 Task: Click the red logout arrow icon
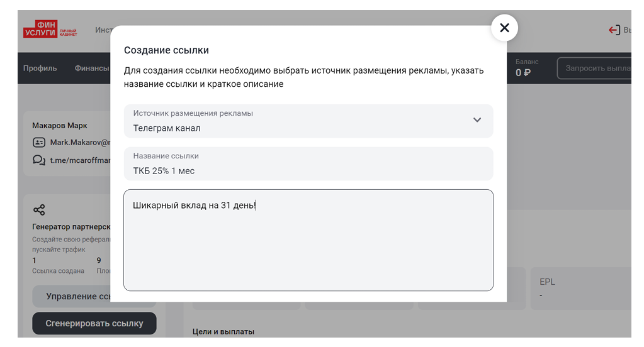tap(614, 30)
